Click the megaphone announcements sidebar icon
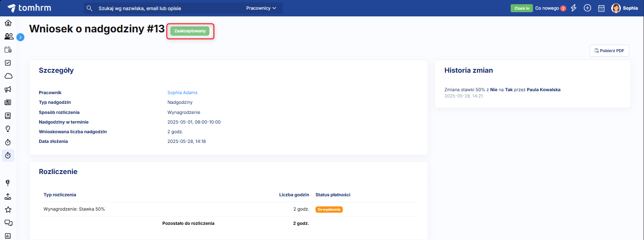644x240 pixels. [8, 89]
